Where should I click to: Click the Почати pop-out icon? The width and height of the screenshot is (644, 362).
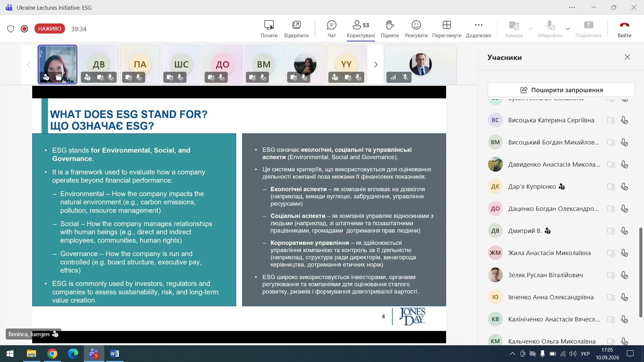pyautogui.click(x=269, y=29)
